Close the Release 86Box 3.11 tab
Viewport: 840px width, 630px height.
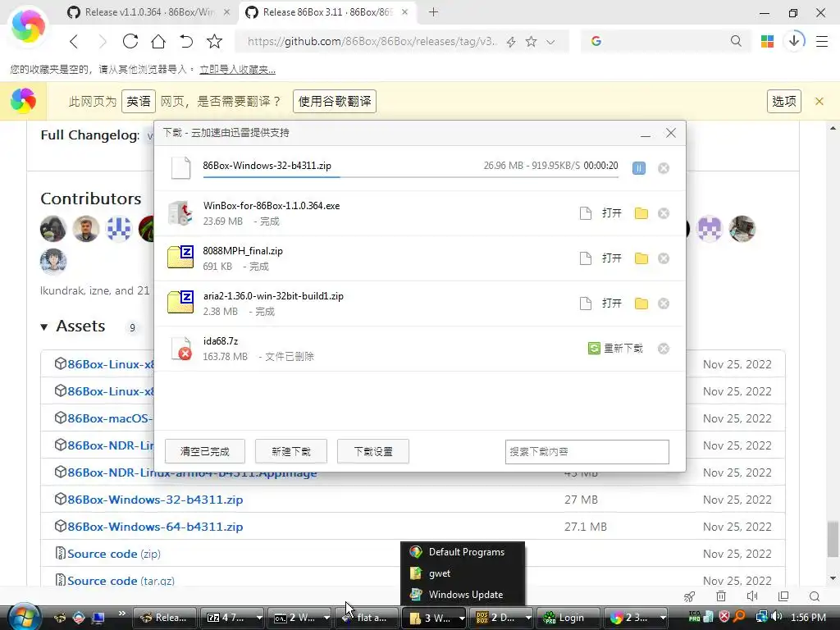coord(405,11)
